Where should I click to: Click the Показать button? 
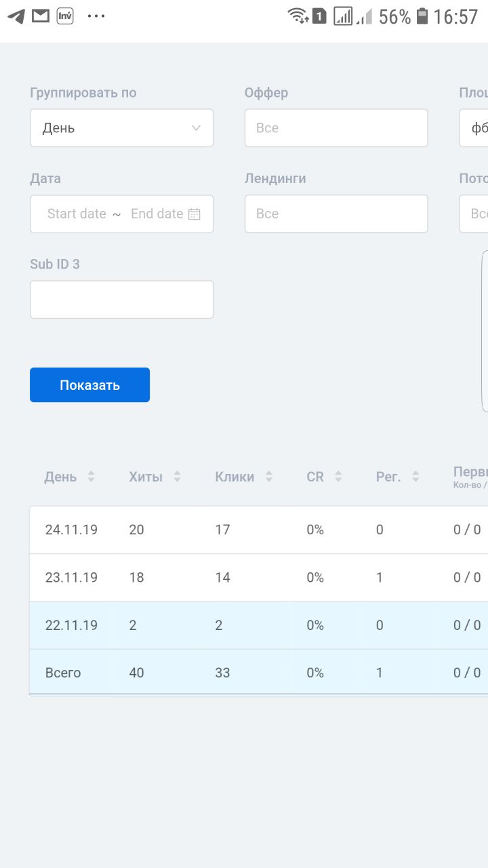pyautogui.click(x=89, y=385)
